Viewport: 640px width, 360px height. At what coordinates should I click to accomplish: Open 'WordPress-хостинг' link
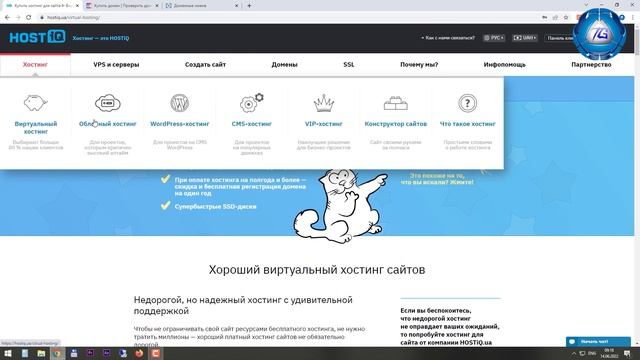[180, 124]
